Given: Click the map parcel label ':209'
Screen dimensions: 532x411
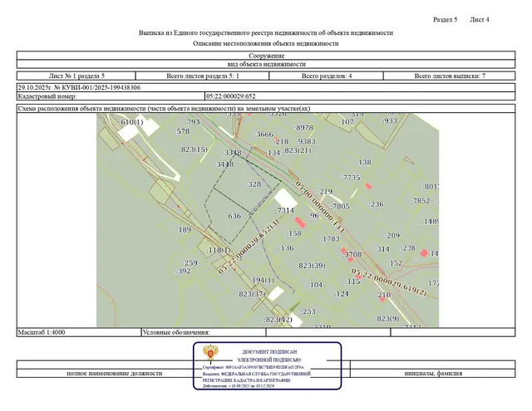Looking at the screenshot, I should point(392,236).
